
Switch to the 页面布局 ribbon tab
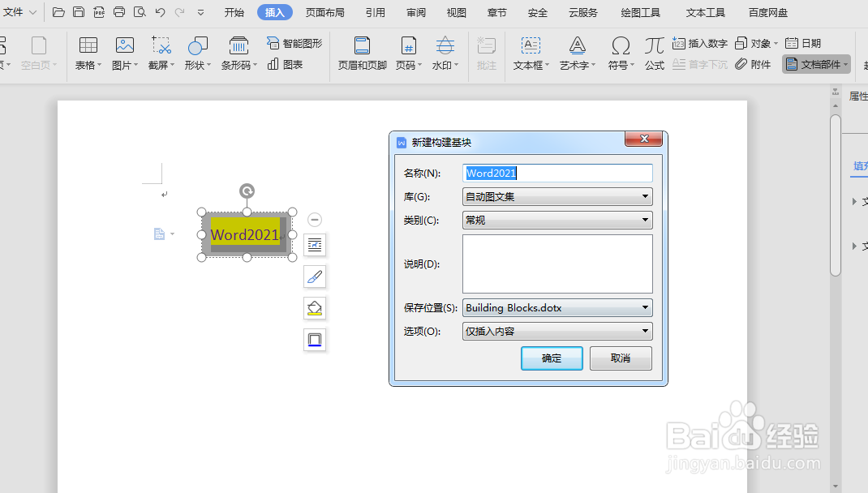325,12
